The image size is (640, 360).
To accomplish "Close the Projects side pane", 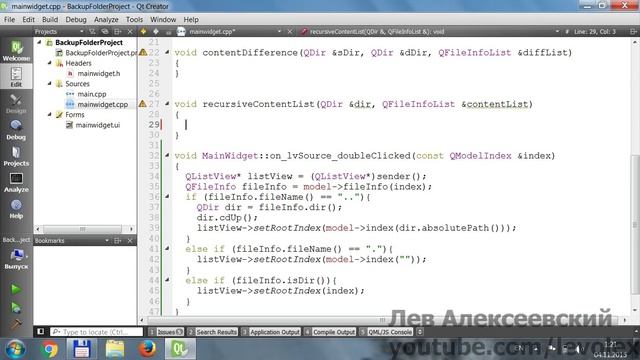I will (x=130, y=31).
